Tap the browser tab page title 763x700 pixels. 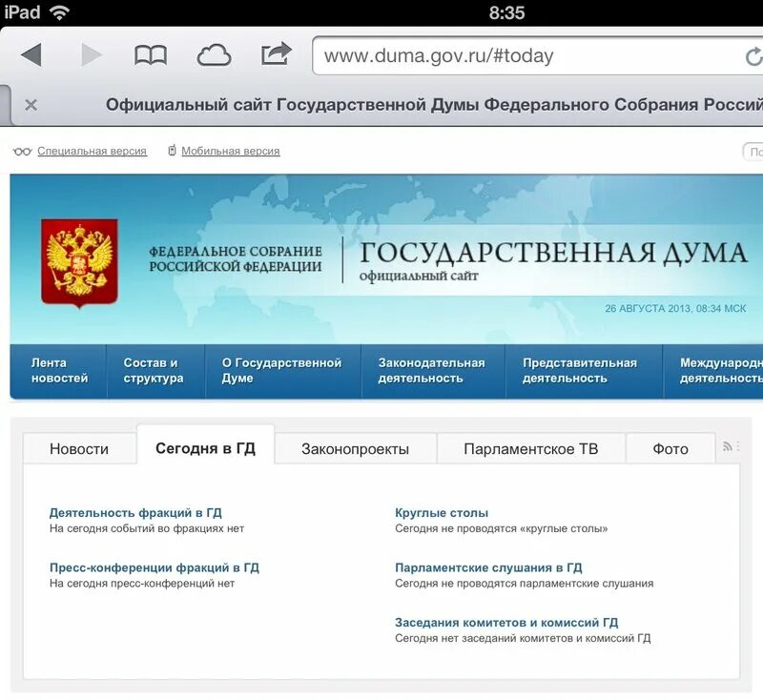434,105
